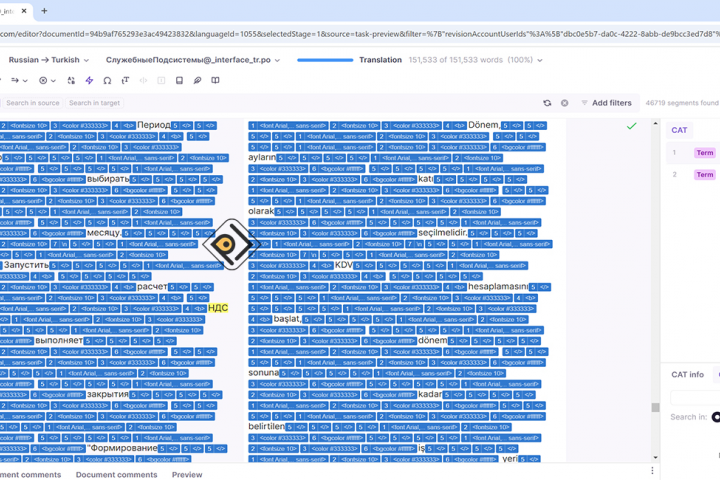Click the word seçilmelidir. in target

[443, 233]
